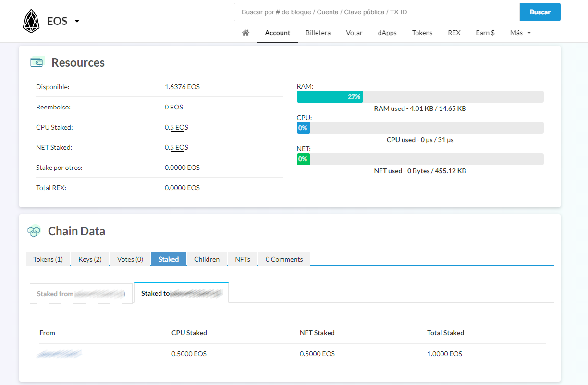
Task: View the Children tab
Action: 207,259
